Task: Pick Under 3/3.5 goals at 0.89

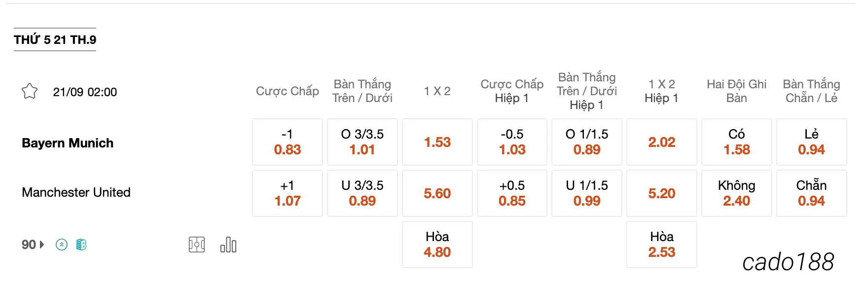Action: click(362, 193)
